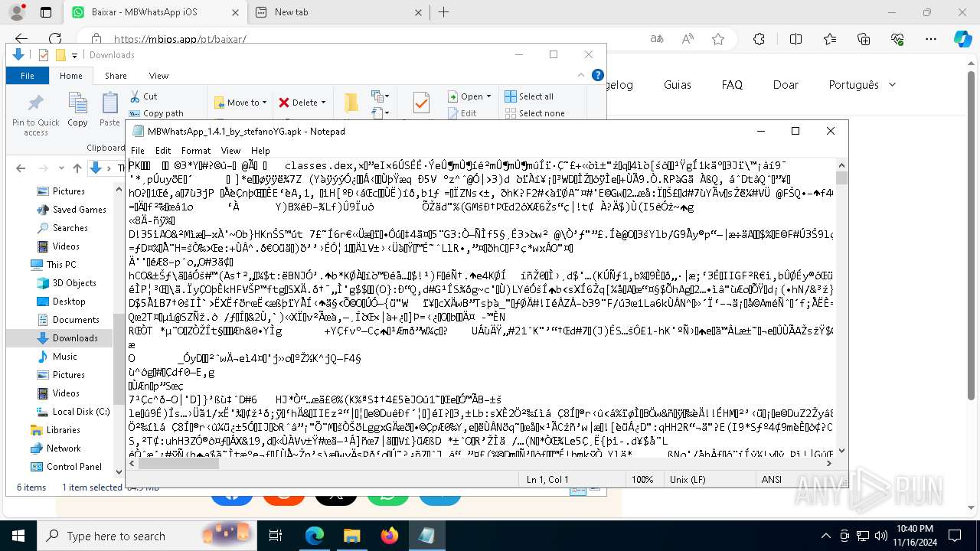This screenshot has height=551, width=980.
Task: Open Notepad File menu
Action: (x=137, y=151)
